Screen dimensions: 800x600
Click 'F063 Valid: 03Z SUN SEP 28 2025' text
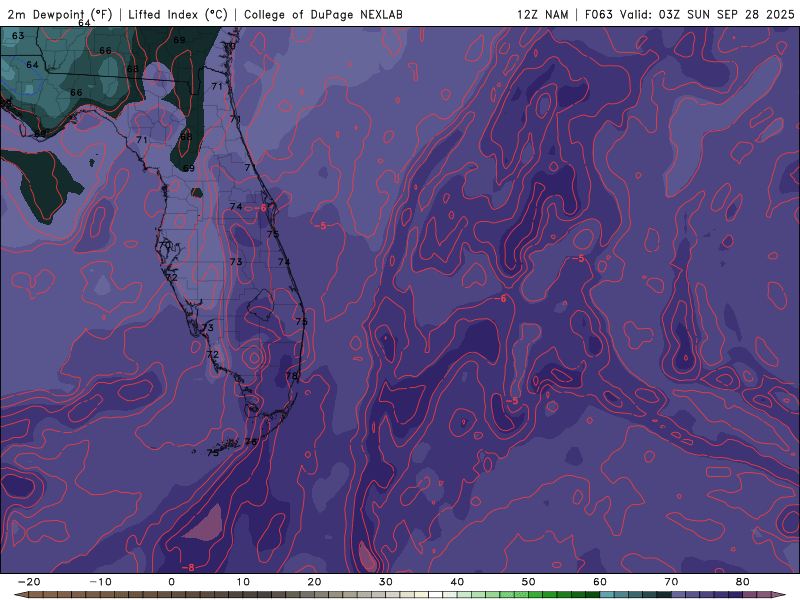[689, 14]
